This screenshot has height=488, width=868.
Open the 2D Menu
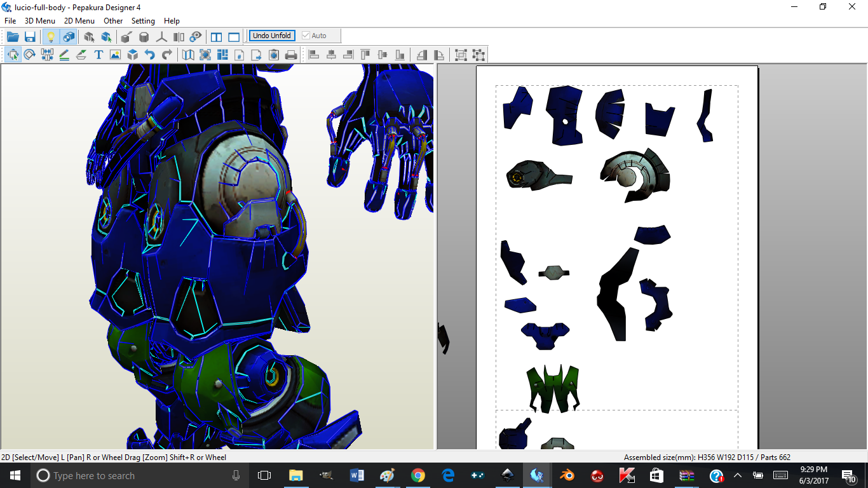pos(79,21)
